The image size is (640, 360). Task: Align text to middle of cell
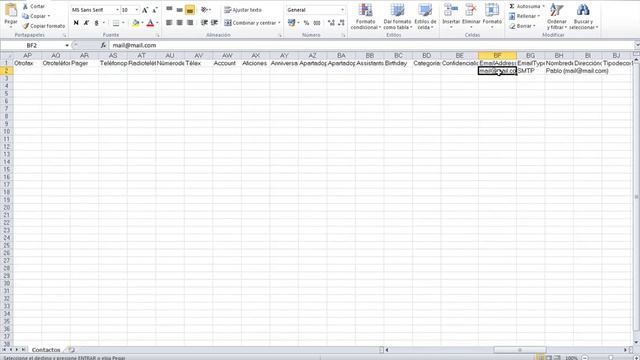180,10
